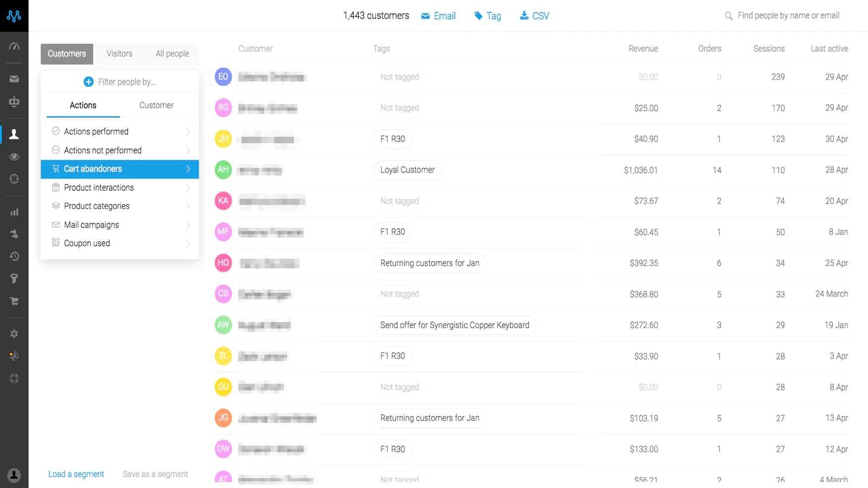Expand Actions performed chevron
Image resolution: width=868 pixels, height=488 pixels.
[188, 132]
